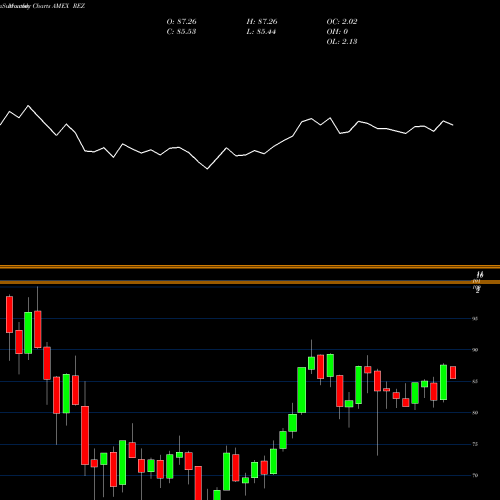Viewport: 500px width, 500px height.
Task: Click the 75 price axis label
Action: (475, 444)
